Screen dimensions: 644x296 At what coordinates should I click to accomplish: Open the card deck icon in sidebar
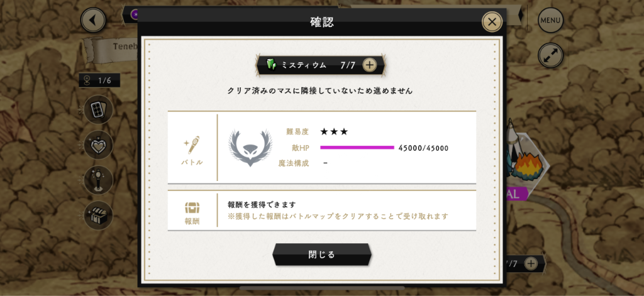tap(99, 109)
